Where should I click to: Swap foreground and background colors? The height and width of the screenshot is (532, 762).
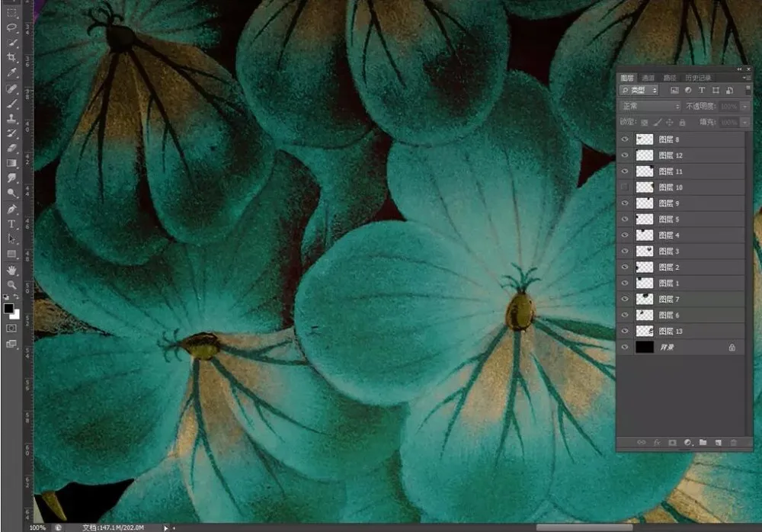pyautogui.click(x=16, y=296)
